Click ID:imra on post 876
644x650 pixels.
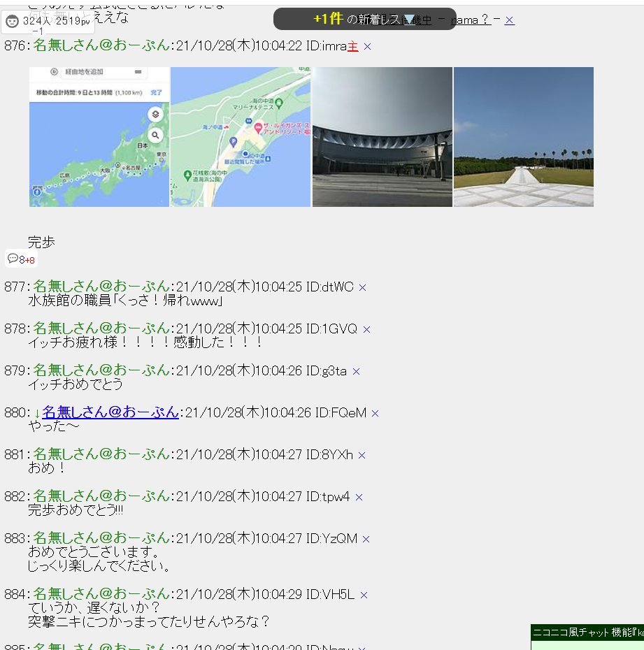[x=329, y=45]
